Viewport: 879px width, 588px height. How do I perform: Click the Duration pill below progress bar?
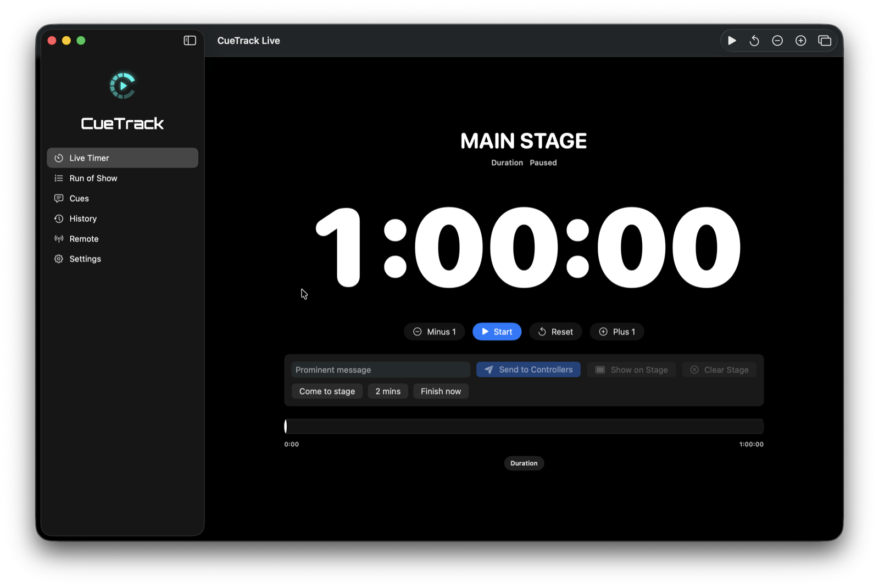pos(524,463)
